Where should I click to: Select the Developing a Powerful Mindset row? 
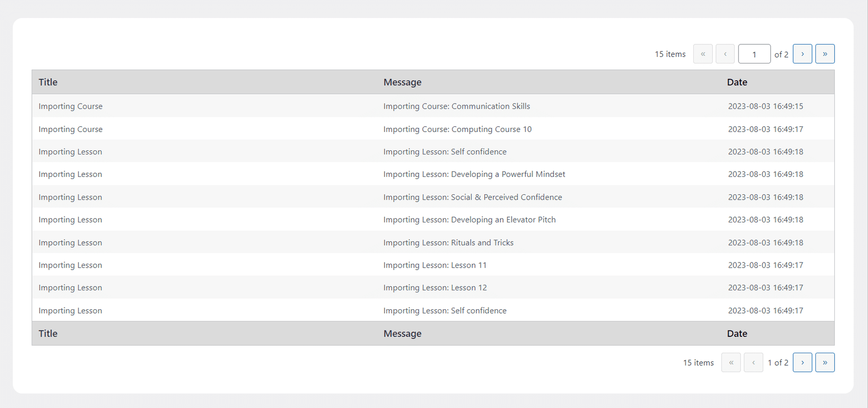coord(433,174)
